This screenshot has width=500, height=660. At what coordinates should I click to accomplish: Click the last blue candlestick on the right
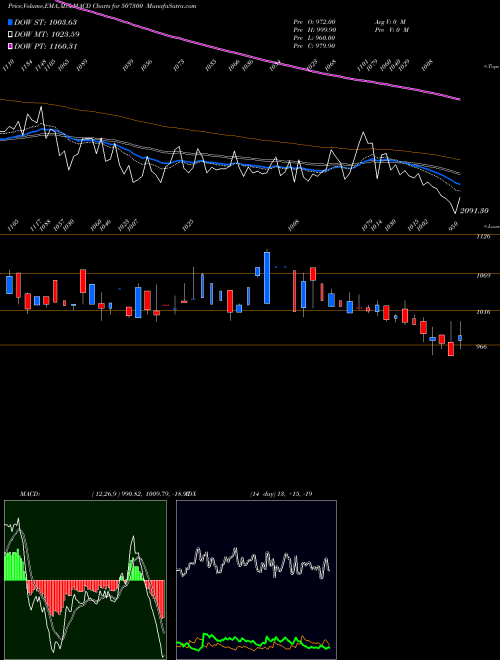(460, 338)
